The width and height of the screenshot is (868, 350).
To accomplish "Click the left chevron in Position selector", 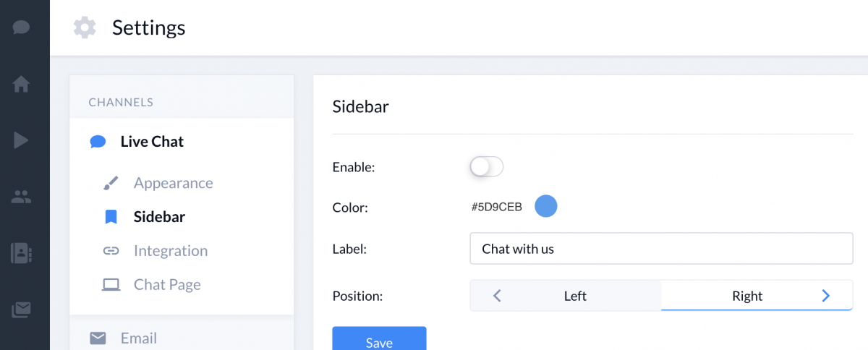I will tap(497, 296).
